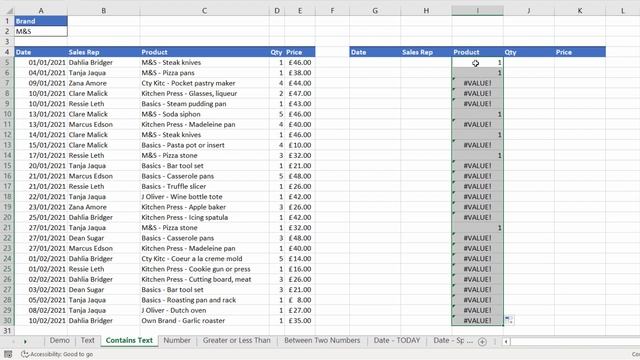640x360 pixels.
Task: Click cell I5 showing value 1
Action: point(477,62)
